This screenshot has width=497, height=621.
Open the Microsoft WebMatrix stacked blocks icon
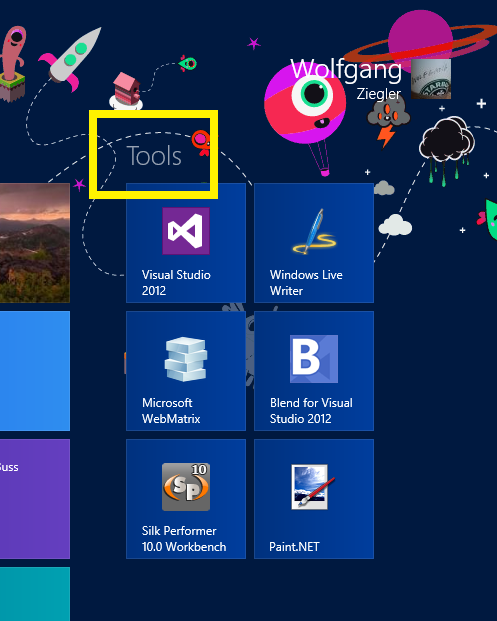tap(186, 359)
